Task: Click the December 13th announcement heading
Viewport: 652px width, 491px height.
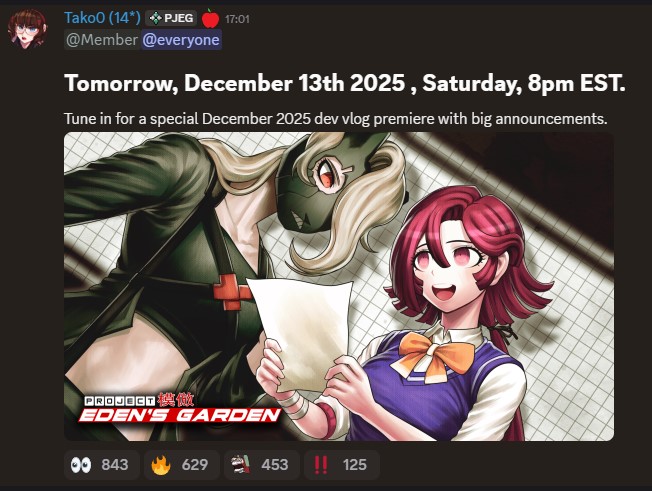Action: click(x=345, y=83)
